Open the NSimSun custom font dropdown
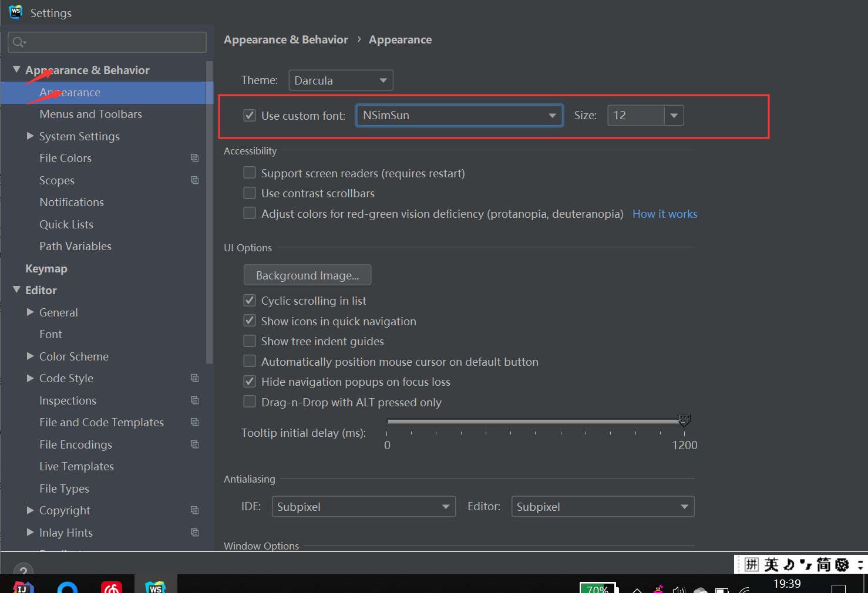This screenshot has width=868, height=593. point(459,115)
